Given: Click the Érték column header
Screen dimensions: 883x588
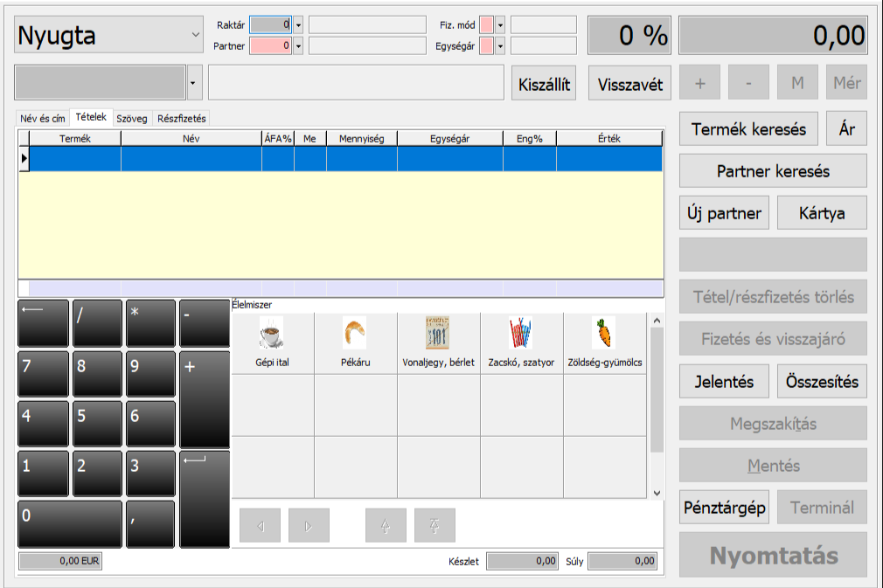Looking at the screenshot, I should [609, 138].
